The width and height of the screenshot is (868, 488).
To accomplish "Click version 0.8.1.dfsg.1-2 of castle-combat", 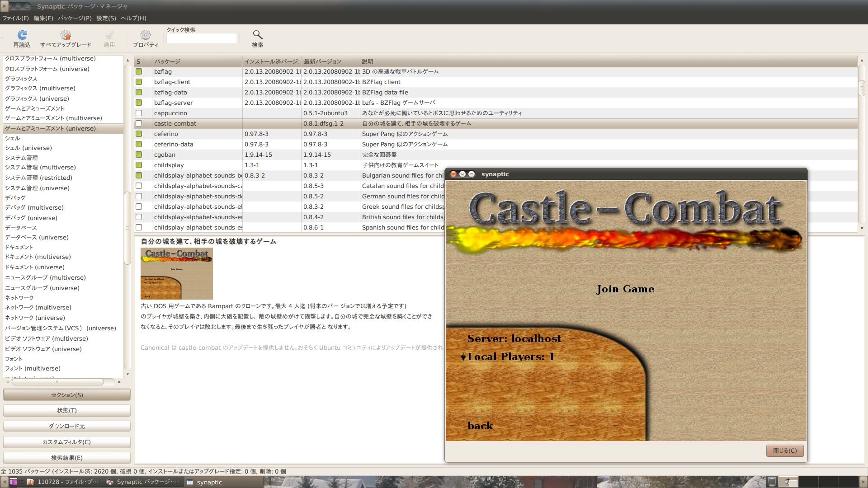I will click(323, 123).
